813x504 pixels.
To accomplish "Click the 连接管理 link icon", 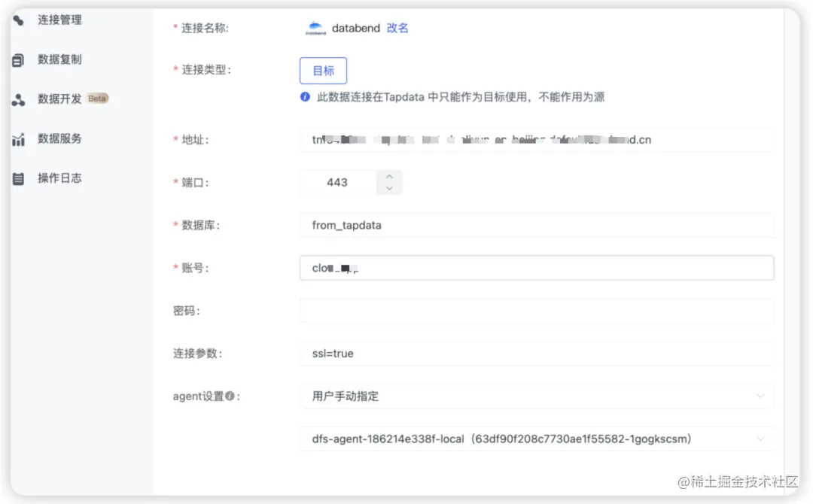I will pyautogui.click(x=18, y=20).
